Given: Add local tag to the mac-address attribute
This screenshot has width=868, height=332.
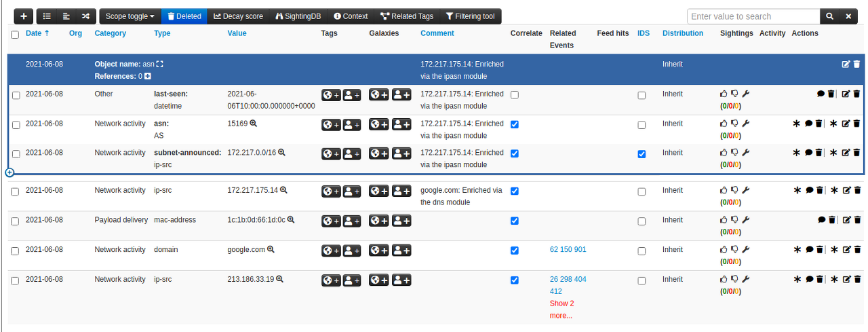Looking at the screenshot, I should (x=352, y=221).
